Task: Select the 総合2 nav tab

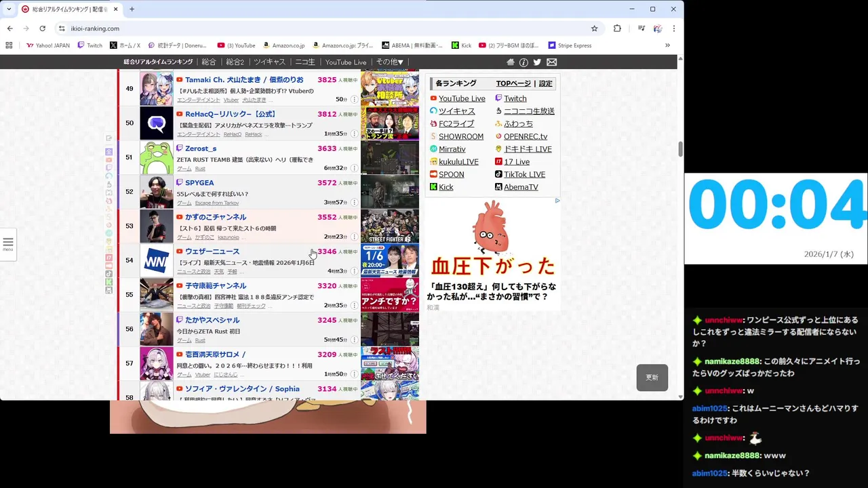Action: [235, 62]
